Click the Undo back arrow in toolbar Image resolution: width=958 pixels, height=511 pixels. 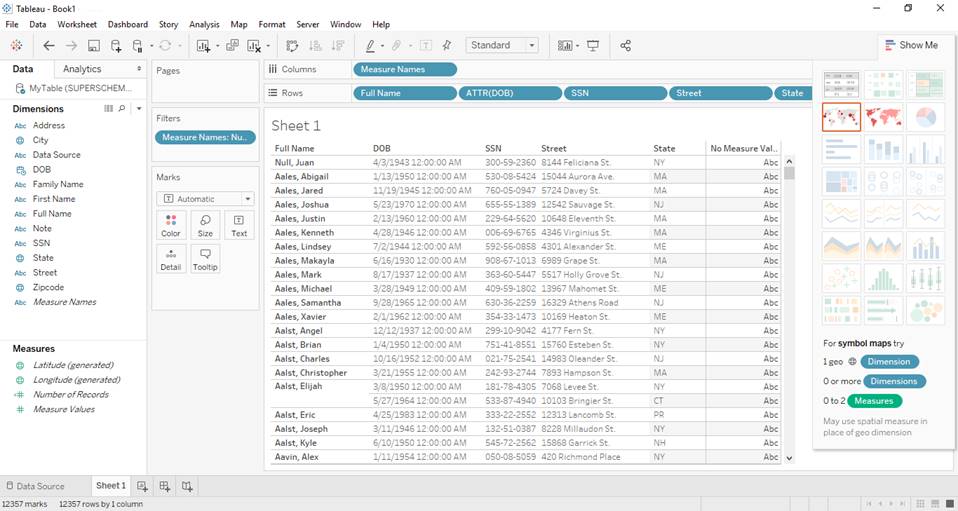49,46
